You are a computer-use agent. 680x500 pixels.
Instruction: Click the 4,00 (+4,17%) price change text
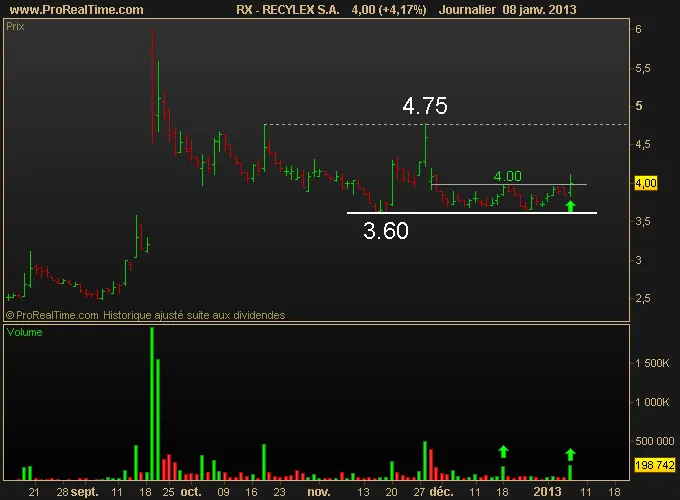click(x=389, y=10)
